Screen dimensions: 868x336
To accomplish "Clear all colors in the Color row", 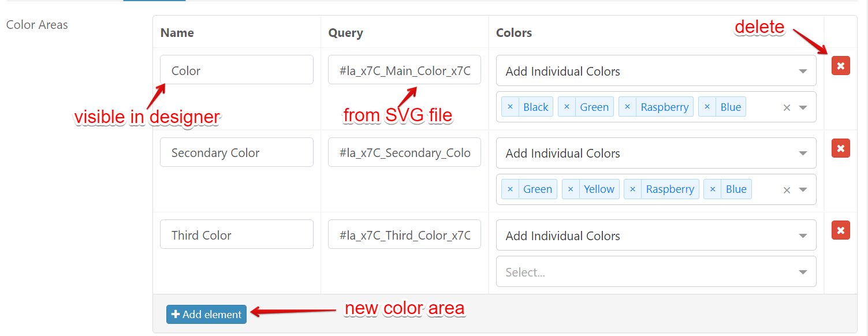I will pyautogui.click(x=787, y=107).
